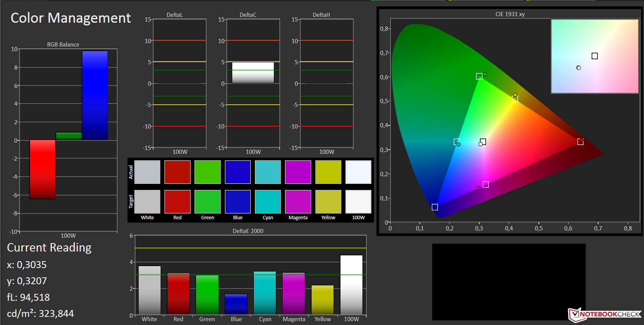Select the small green RGB Balance bar
This screenshot has width=644, height=325.
[69, 136]
